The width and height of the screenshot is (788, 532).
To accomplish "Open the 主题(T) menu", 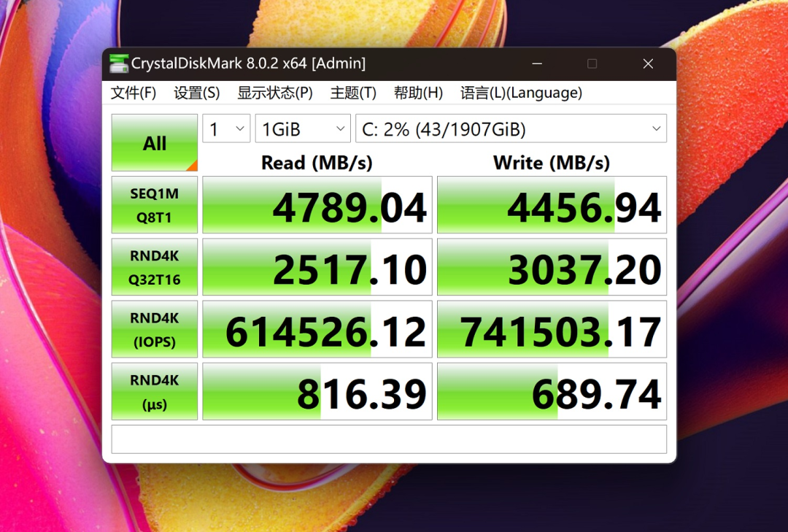I will [x=353, y=93].
